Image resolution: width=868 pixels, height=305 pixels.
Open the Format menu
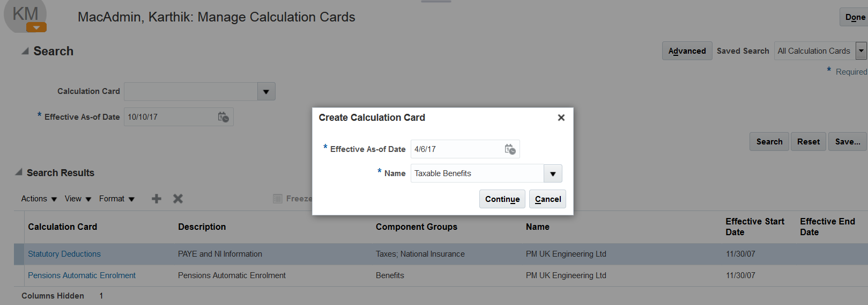[x=116, y=199]
